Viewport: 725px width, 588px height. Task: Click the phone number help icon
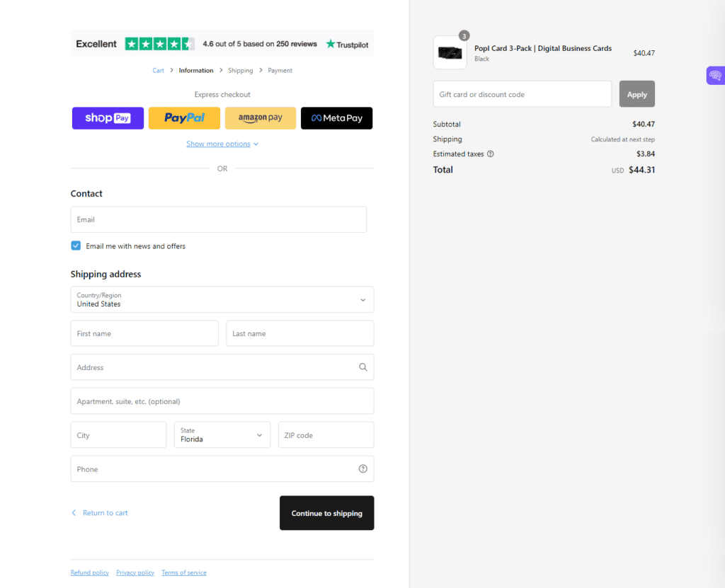[x=362, y=468]
